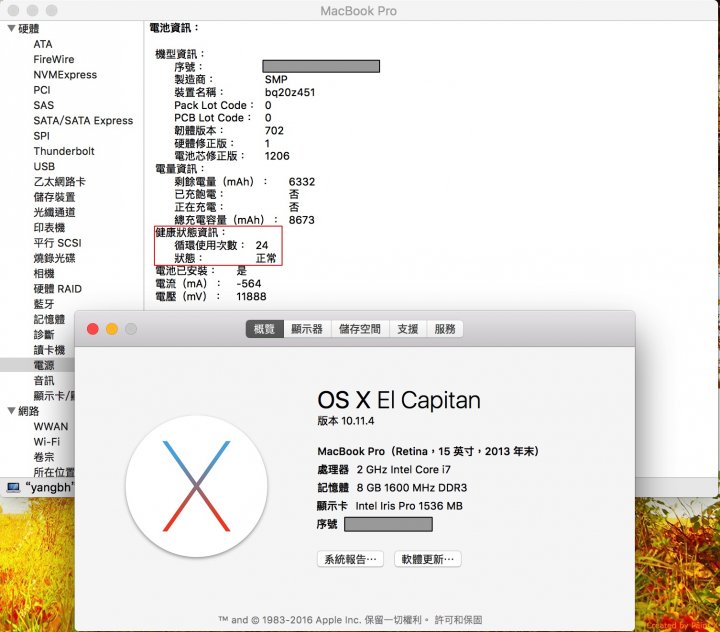
Task: Select 燒錄光碟 in the sidebar
Action: (x=54, y=258)
